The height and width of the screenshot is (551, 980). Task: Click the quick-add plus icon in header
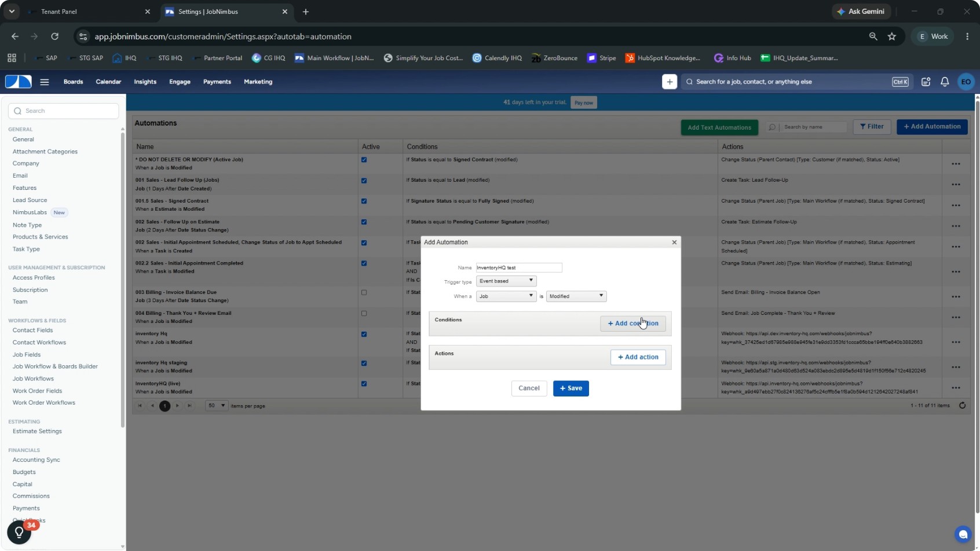[x=670, y=82]
